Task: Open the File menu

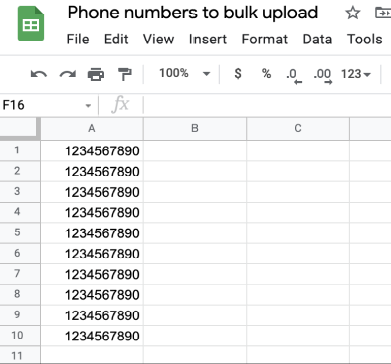Action: coord(78,39)
